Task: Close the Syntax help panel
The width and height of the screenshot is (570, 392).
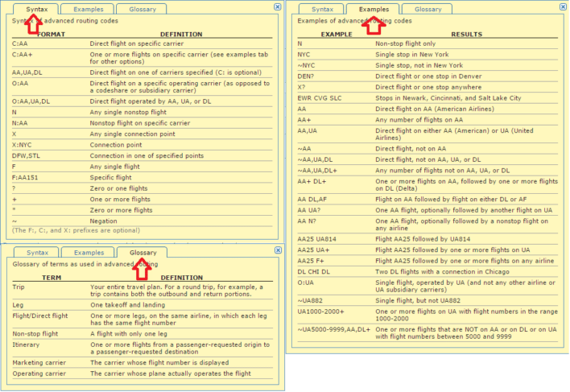Action: coord(278,7)
